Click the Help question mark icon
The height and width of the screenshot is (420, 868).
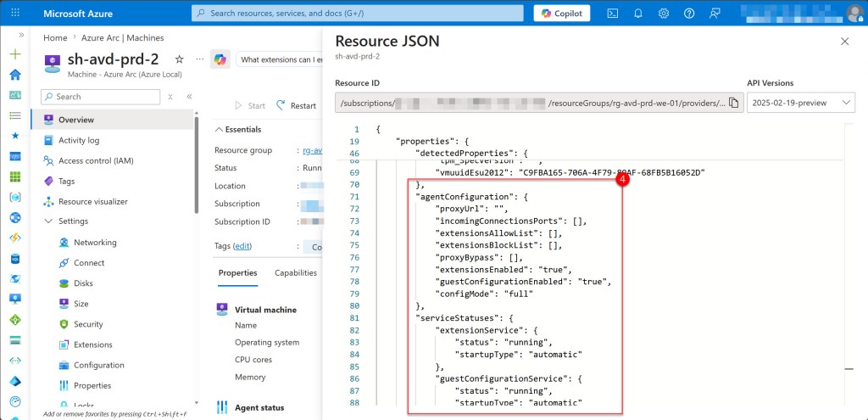click(x=689, y=14)
